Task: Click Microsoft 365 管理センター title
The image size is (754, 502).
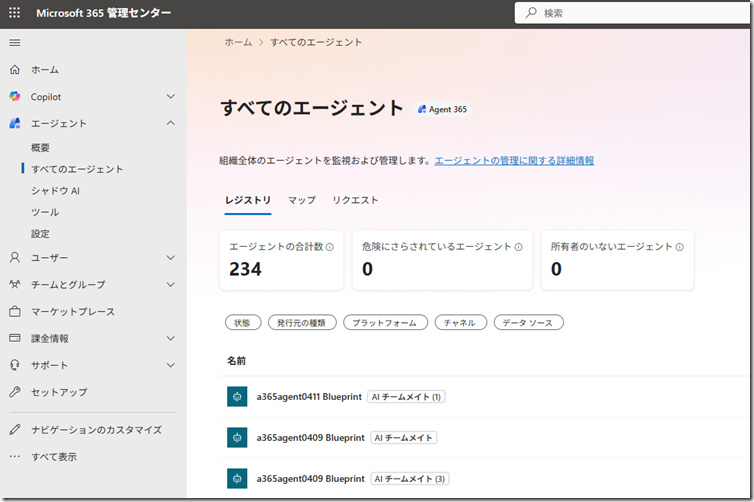Action: pyautogui.click(x=103, y=13)
